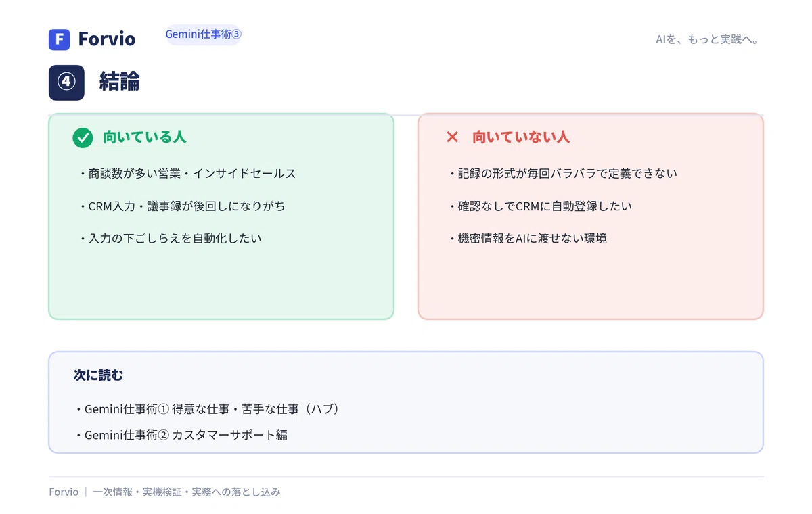Image resolution: width=812 pixels, height=514 pixels.
Task: Click the blue Forvio F logo icon
Action: tap(60, 39)
